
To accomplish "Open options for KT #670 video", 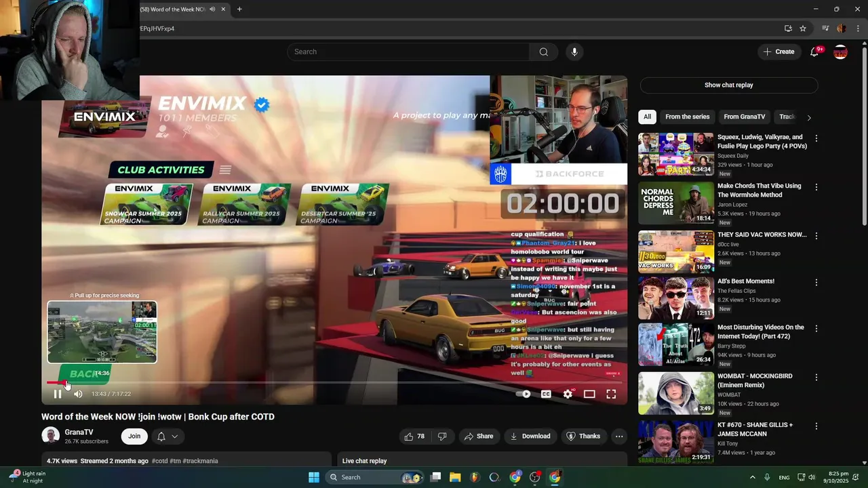I will click(816, 426).
